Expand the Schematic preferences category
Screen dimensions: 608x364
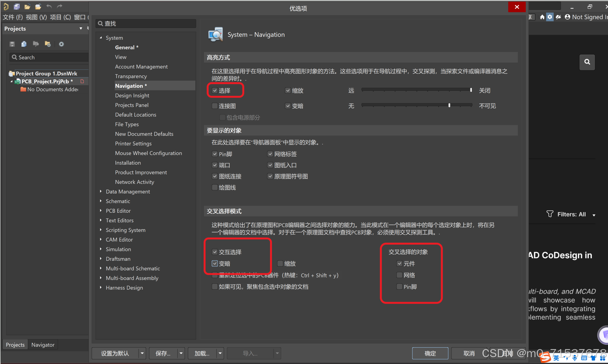(x=101, y=201)
